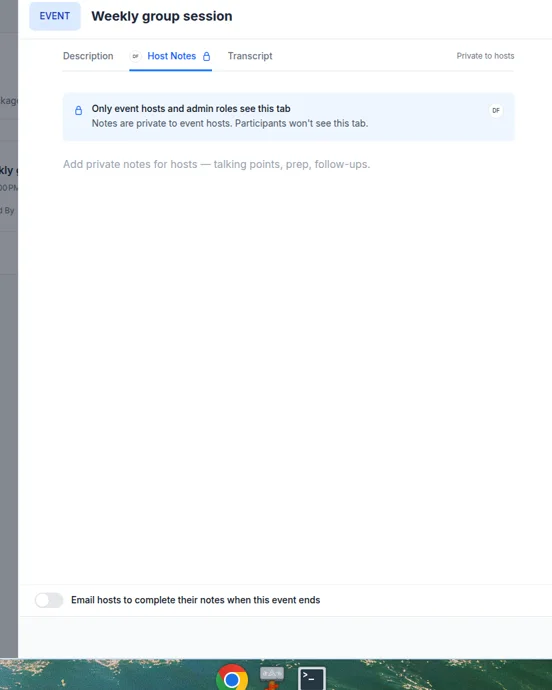Click the lock icon in the privacy banner

[78, 110]
